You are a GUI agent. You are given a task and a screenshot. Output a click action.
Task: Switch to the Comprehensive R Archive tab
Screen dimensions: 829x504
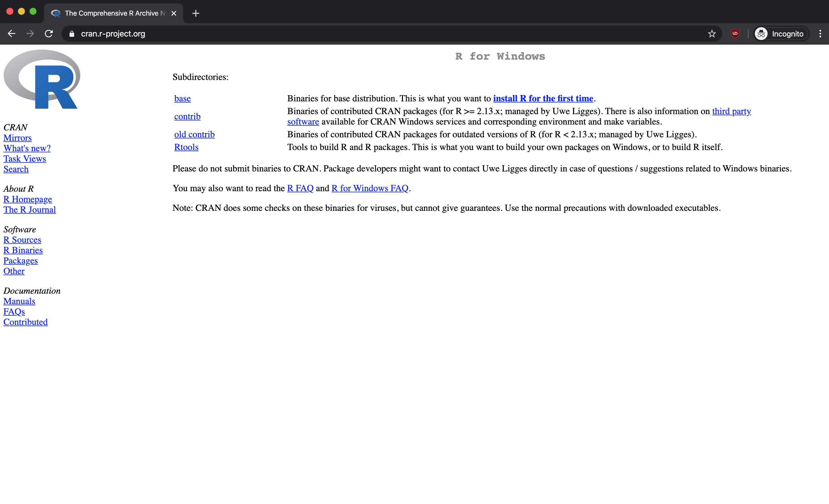tap(111, 13)
